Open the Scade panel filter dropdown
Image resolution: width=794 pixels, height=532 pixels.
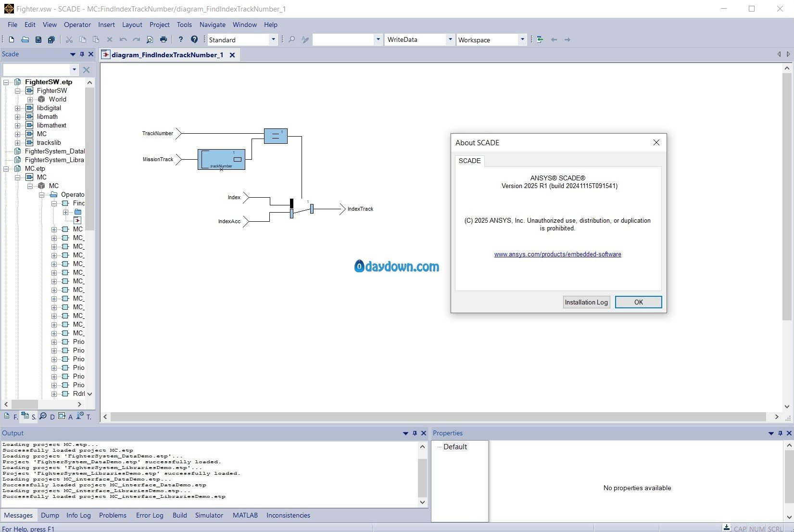[74, 70]
